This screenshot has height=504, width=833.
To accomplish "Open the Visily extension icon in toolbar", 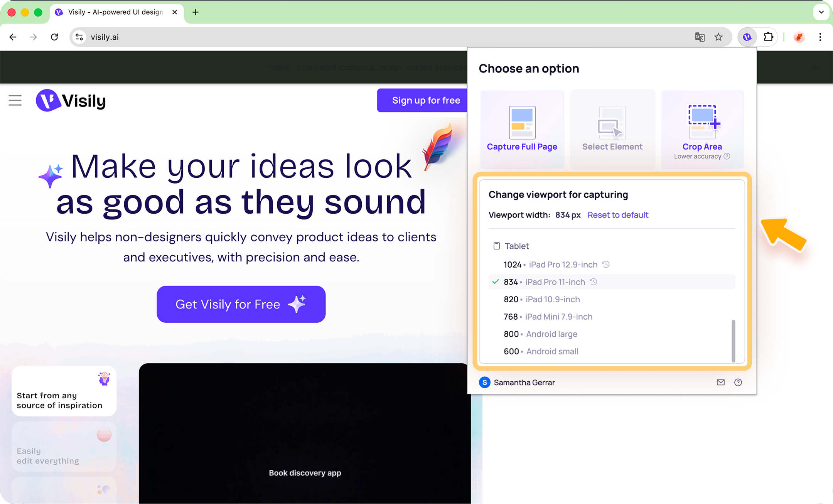I will coord(747,37).
